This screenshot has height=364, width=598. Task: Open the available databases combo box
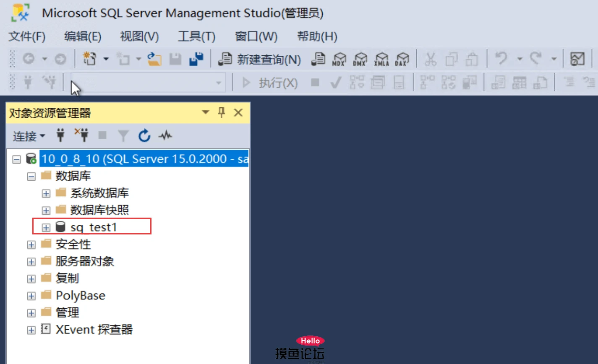pos(148,83)
